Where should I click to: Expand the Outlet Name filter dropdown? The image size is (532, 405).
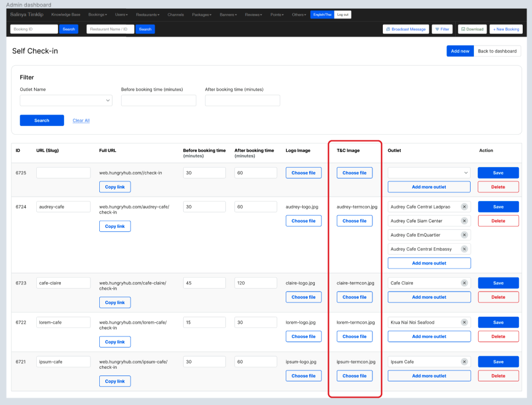[66, 100]
